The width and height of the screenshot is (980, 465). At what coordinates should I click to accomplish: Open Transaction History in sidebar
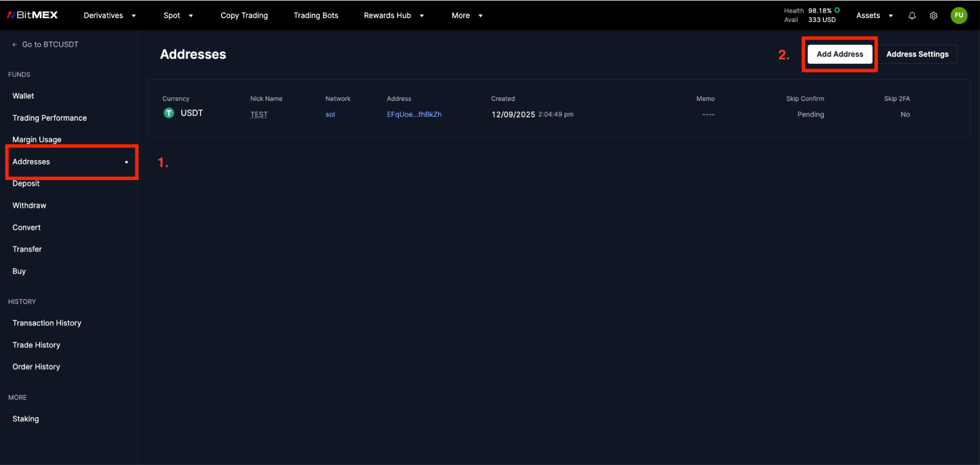(x=47, y=323)
